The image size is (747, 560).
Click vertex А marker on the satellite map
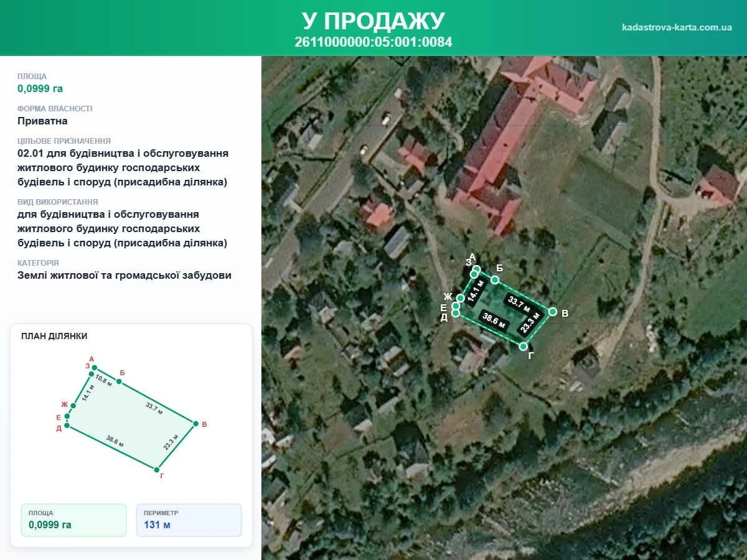point(477,269)
